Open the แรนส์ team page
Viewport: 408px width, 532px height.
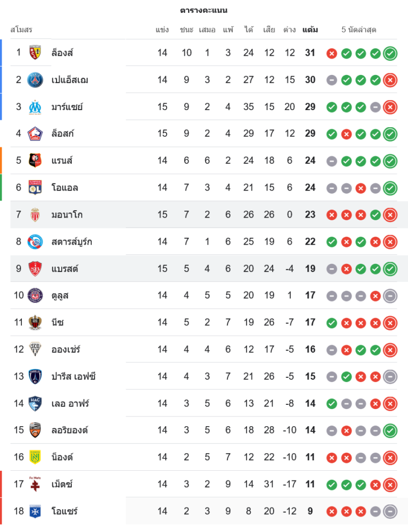(x=62, y=161)
